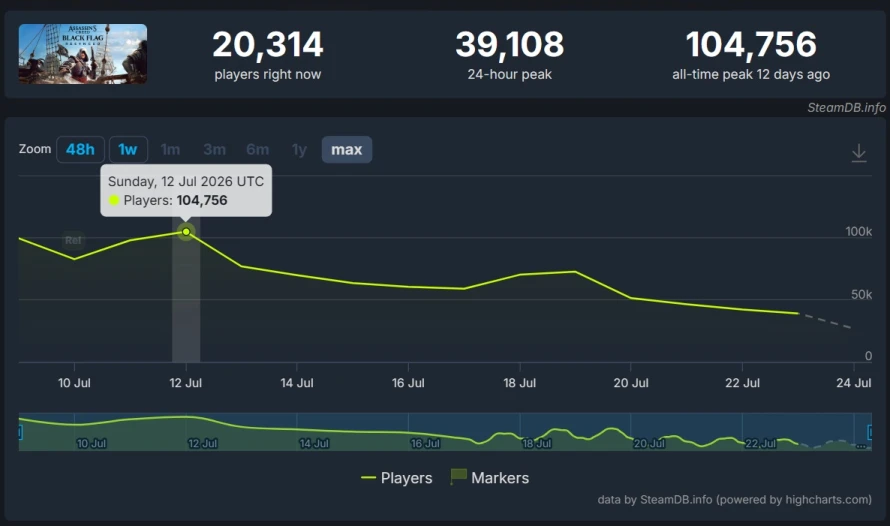Click the 18 Jul region in navigator
The image size is (890, 526).
point(536,443)
